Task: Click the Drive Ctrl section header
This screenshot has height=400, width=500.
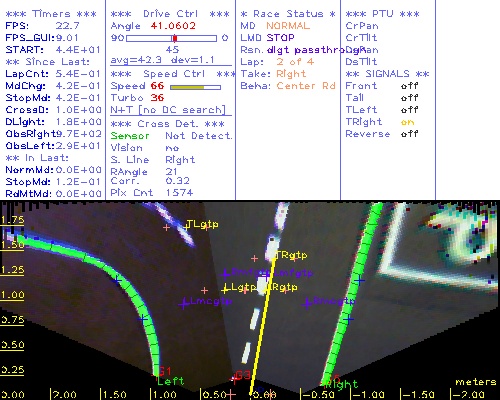Action: tap(170, 14)
